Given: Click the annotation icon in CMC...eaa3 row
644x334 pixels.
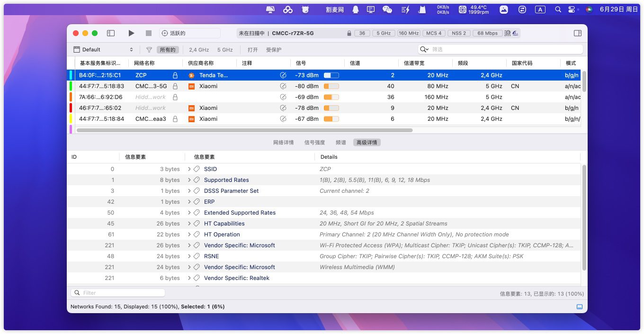Looking at the screenshot, I should click(x=283, y=119).
